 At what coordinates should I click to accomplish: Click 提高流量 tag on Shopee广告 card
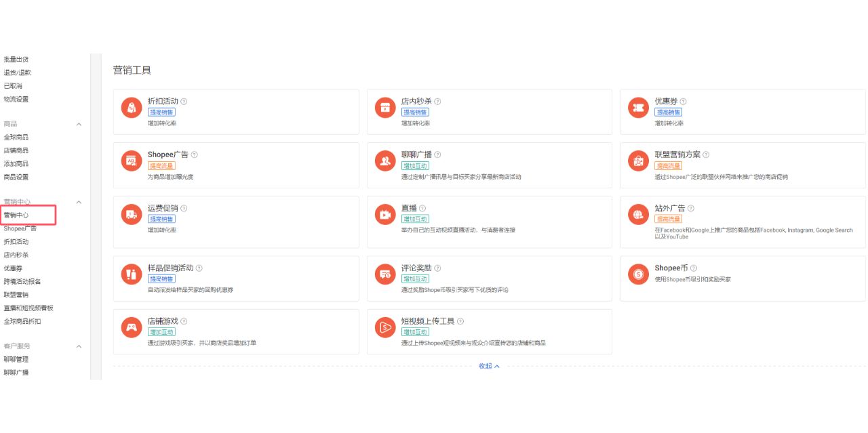(x=161, y=165)
